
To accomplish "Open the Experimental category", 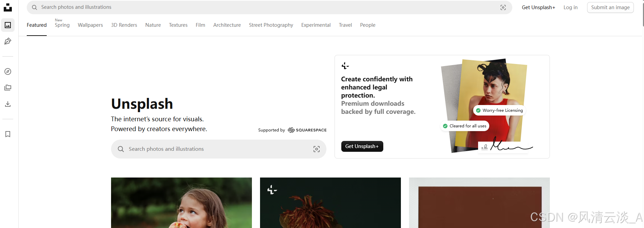I will pos(316,25).
